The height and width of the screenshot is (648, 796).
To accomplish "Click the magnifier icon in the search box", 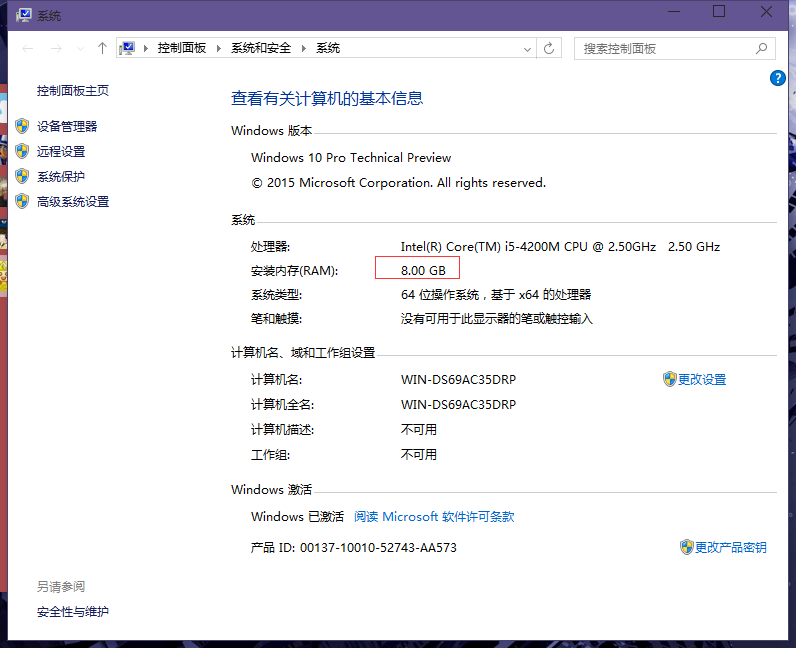I will pyautogui.click(x=761, y=48).
